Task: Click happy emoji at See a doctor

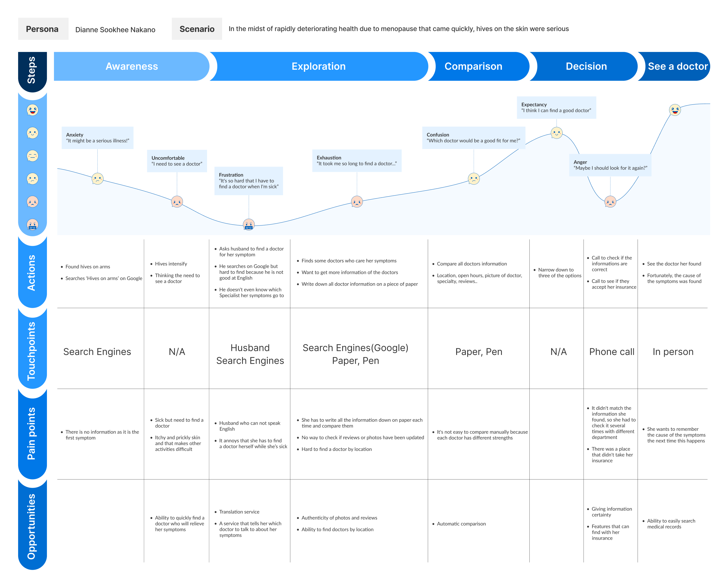Action: click(x=675, y=110)
